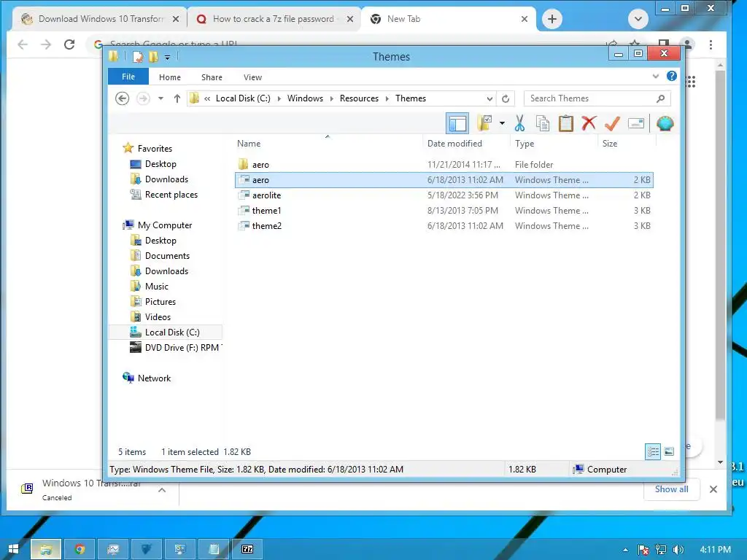Click Resources in the address breadcrumb

359,98
